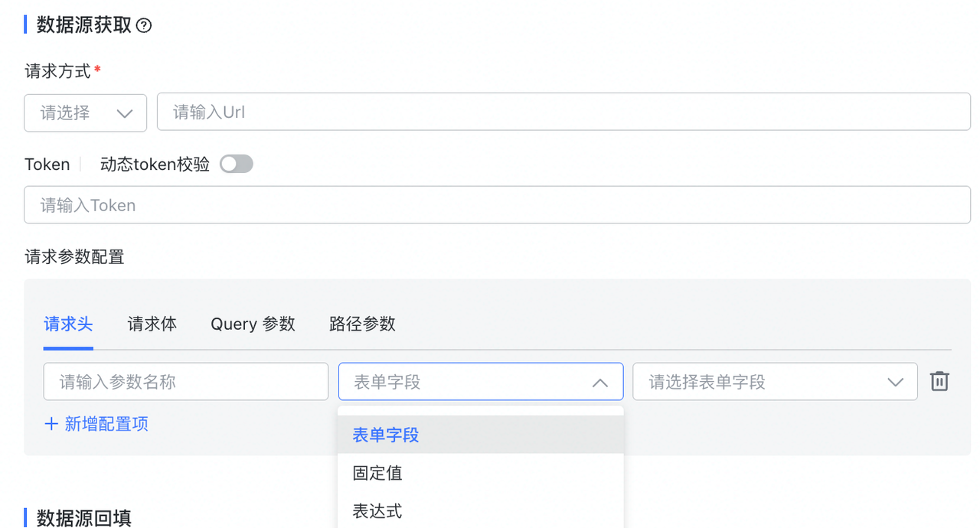This screenshot has height=528, width=980.
Task: Open the 请求方式 请选择 dropdown
Action: pyautogui.click(x=85, y=113)
